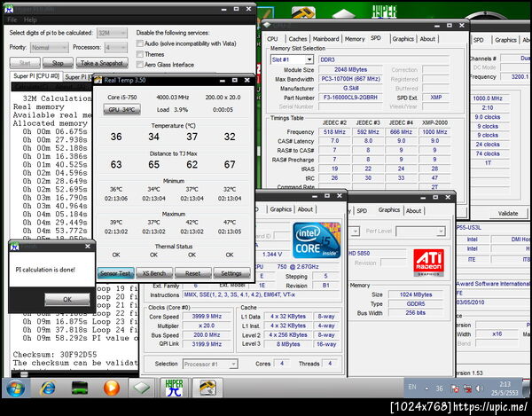The width and height of the screenshot is (532, 416).
Task: Click the Real Temp 36 tray readout
Action: (x=440, y=389)
